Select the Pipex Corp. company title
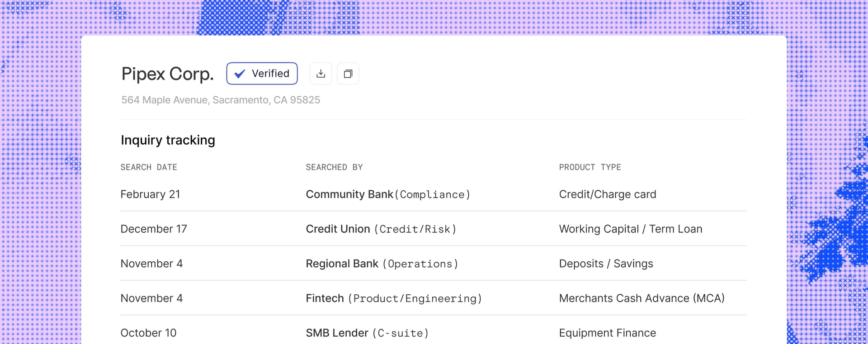The height and width of the screenshot is (344, 868). click(x=167, y=74)
